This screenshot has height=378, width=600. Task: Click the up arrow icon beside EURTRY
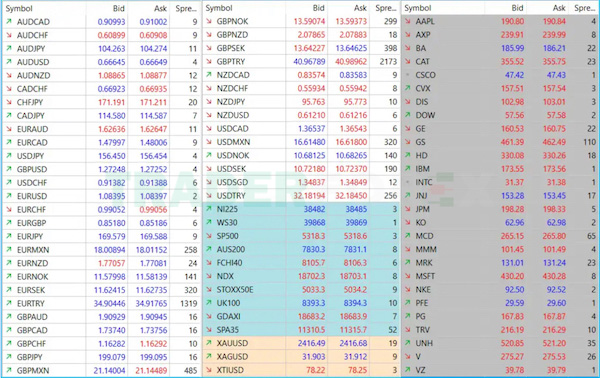(9, 303)
